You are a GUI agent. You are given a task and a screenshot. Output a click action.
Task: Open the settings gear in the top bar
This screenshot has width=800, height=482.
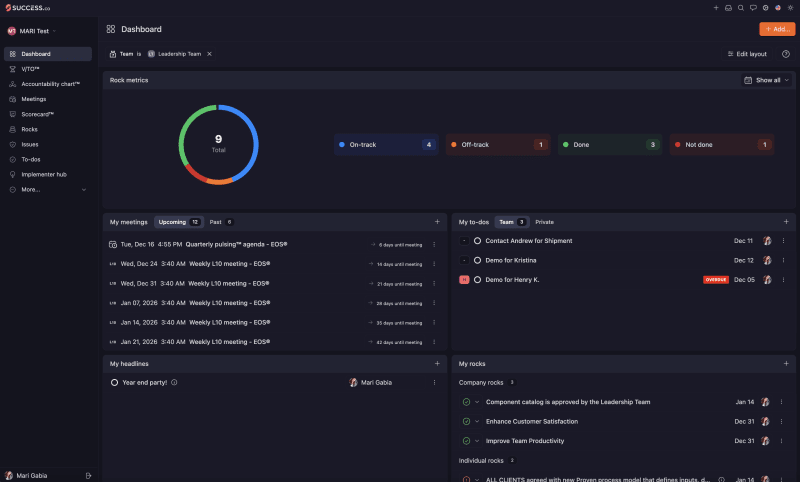click(765, 8)
